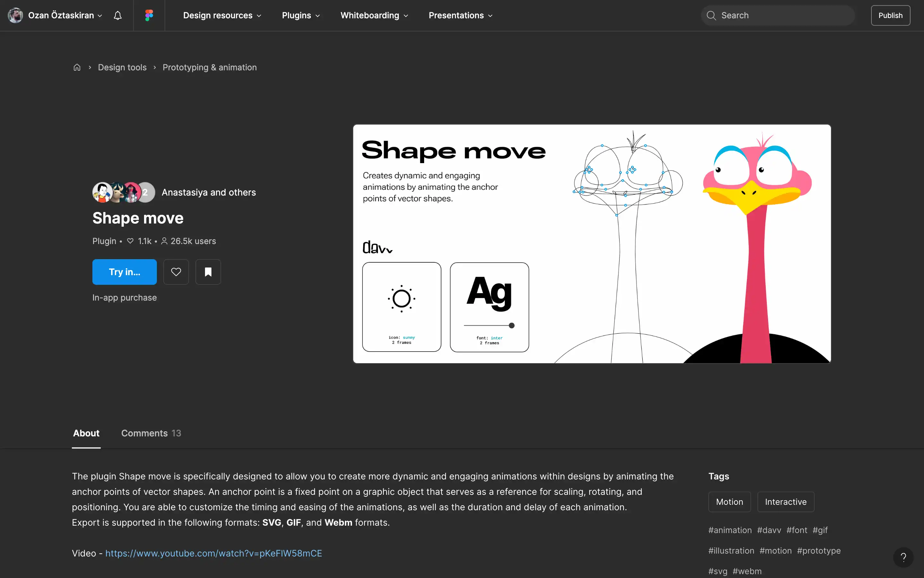Save the plugin with the bookmark button
Image resolution: width=924 pixels, height=578 pixels.
tap(208, 272)
